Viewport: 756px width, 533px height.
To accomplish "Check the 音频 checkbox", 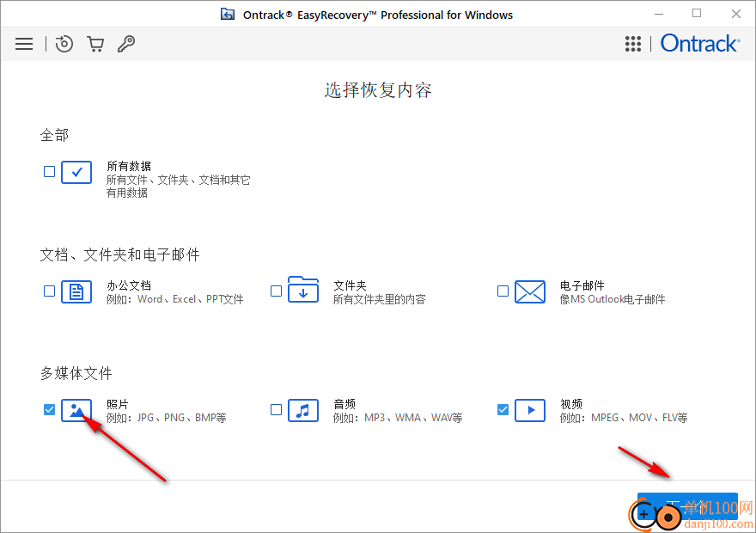I will pyautogui.click(x=276, y=410).
